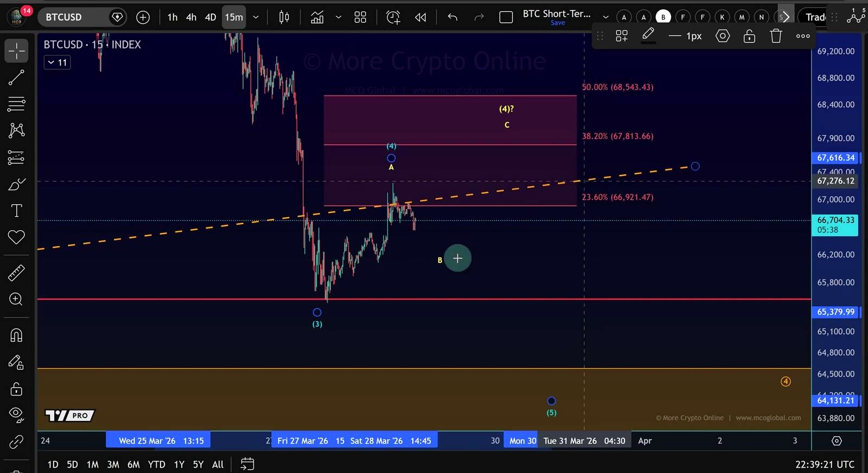Switch to the M layout

742,17
